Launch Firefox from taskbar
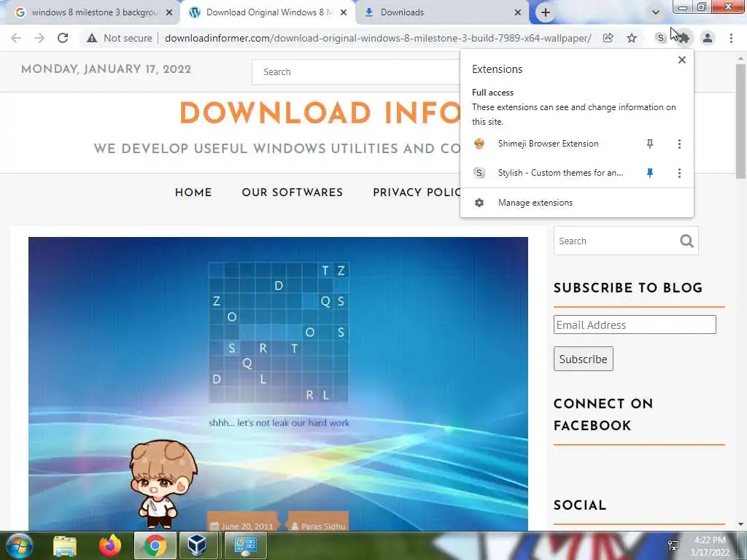Screen dimensions: 747x560 click(109, 545)
